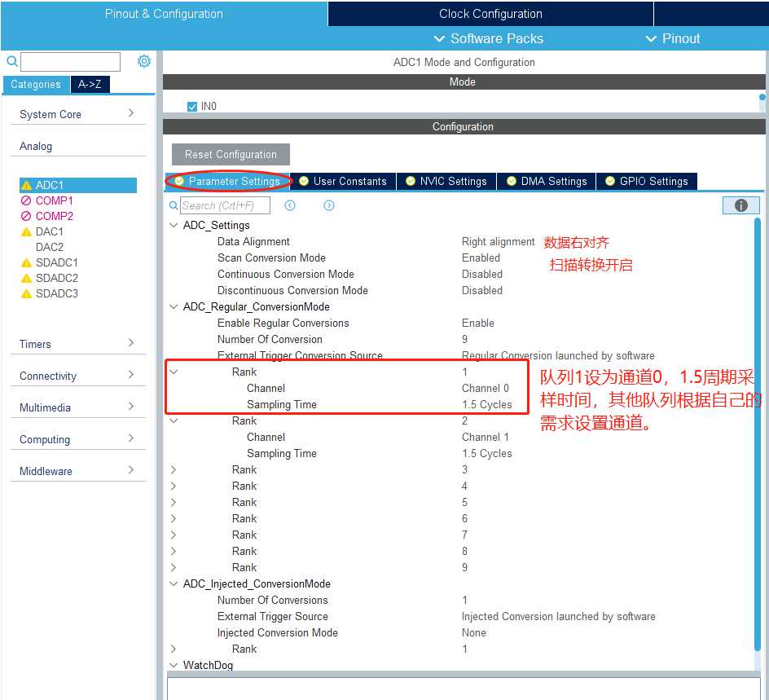Expand the Multimedia category
The width and height of the screenshot is (769, 700).
(x=130, y=407)
